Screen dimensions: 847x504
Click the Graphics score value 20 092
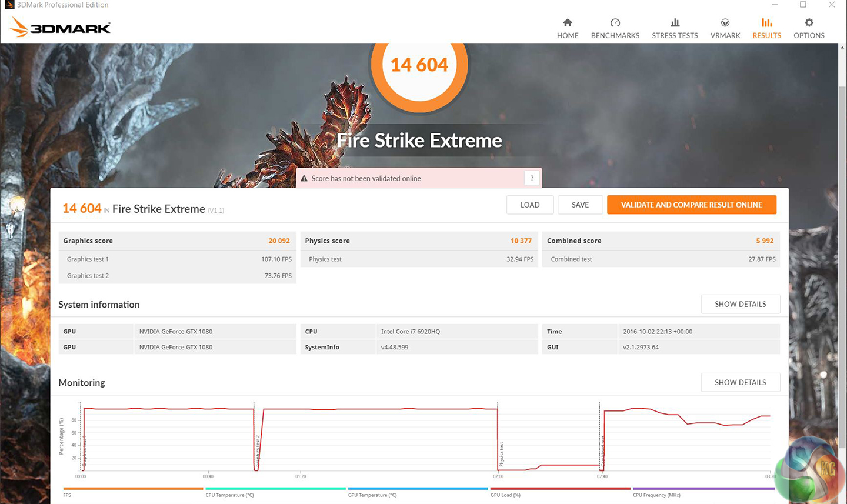click(279, 241)
